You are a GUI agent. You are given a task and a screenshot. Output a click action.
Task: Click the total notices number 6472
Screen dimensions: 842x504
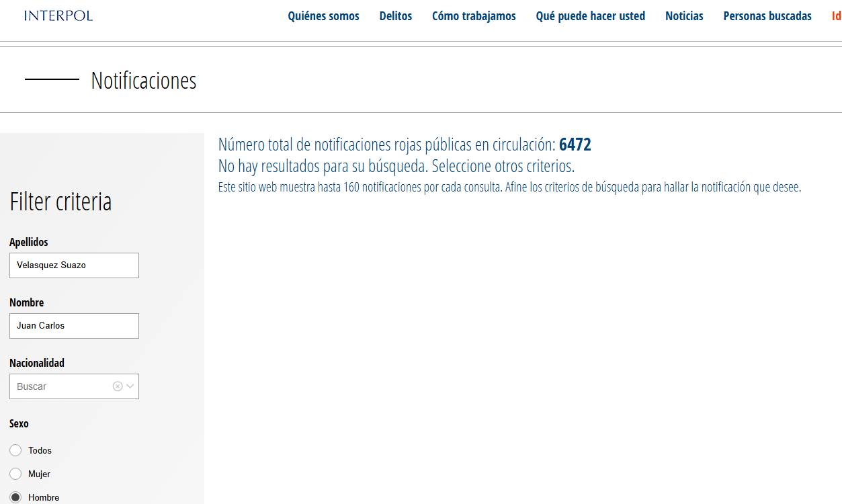tap(575, 144)
